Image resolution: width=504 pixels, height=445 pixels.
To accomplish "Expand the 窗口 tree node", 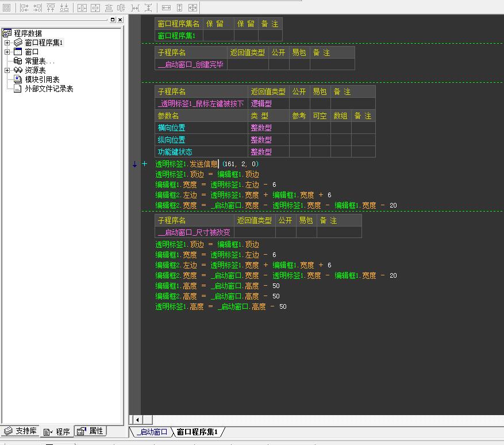I will (x=7, y=52).
